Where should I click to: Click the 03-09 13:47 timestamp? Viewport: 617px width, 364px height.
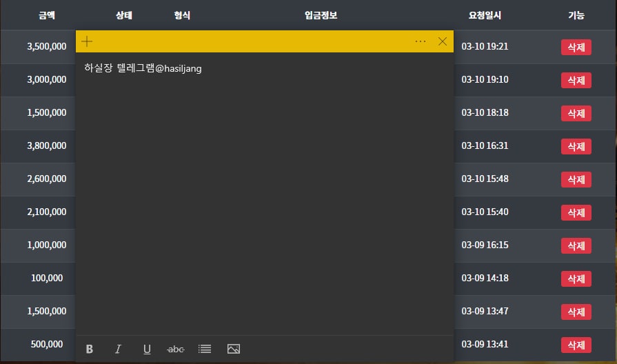[x=485, y=311]
